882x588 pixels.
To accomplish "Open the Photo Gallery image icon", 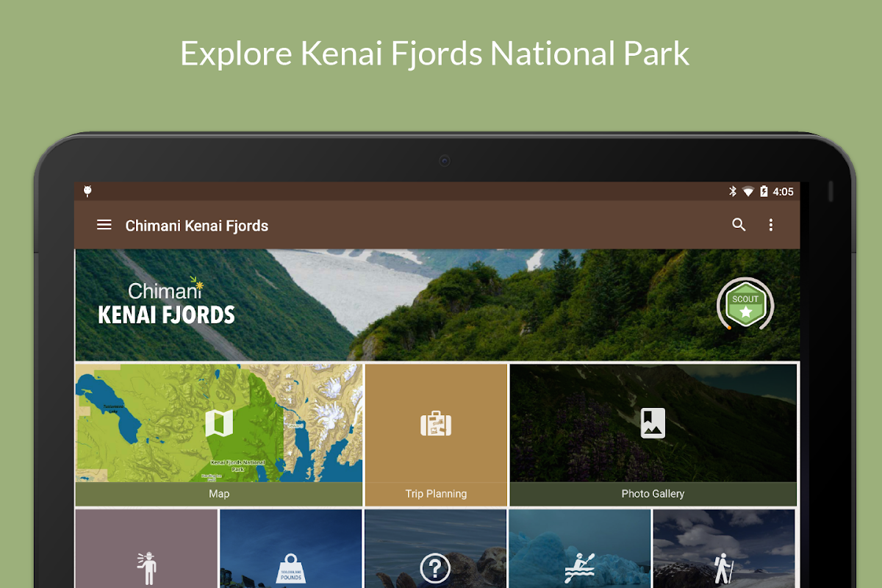I will (653, 423).
